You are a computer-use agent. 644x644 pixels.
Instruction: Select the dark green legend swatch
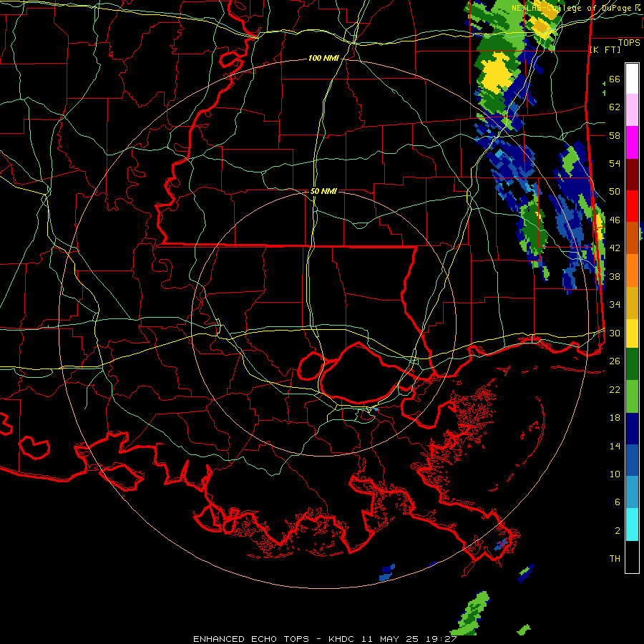click(x=632, y=364)
